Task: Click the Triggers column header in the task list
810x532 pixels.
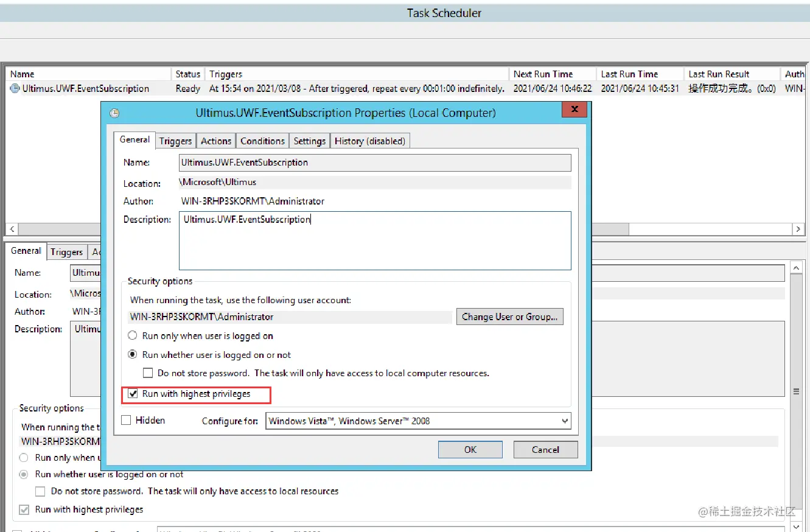Action: (357, 74)
